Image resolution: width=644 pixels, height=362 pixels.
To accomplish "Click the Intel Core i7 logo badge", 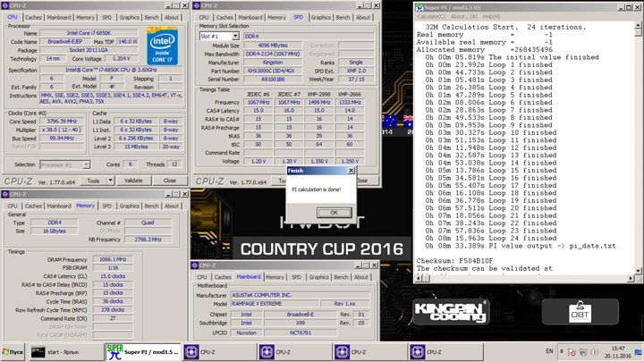I will [162, 46].
